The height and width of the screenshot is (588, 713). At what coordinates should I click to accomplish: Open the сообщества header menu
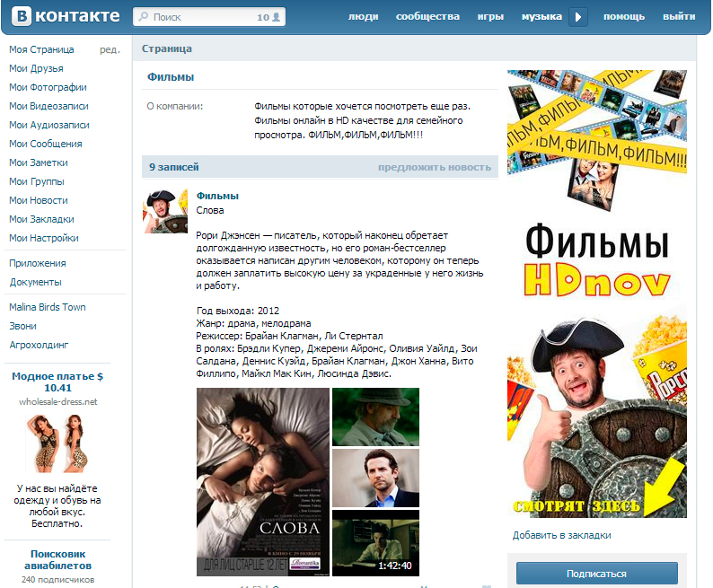coord(427,17)
